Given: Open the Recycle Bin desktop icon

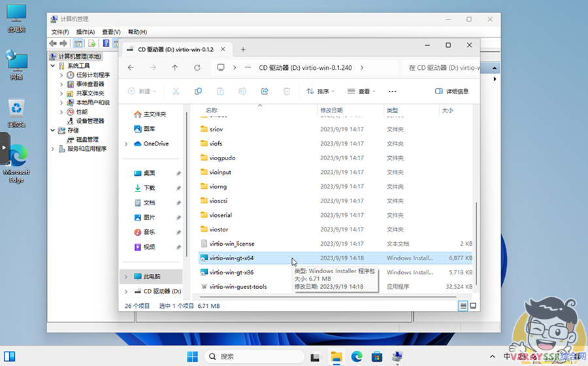Looking at the screenshot, I should [x=16, y=113].
